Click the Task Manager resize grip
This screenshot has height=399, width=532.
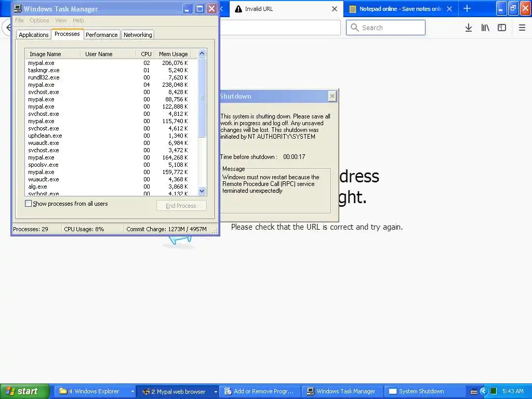click(215, 231)
